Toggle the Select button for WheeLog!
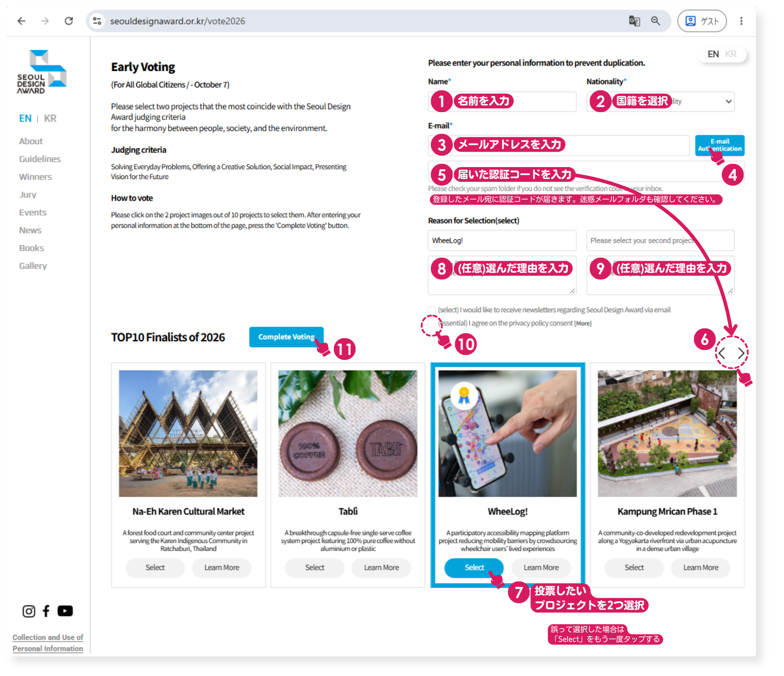The width and height of the screenshot is (784, 676). (474, 567)
